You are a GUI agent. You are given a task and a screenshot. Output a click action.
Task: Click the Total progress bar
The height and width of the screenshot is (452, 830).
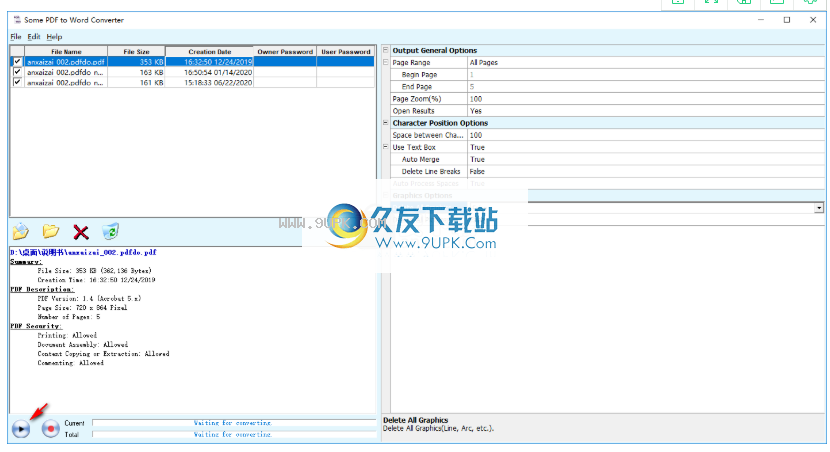tap(233, 435)
